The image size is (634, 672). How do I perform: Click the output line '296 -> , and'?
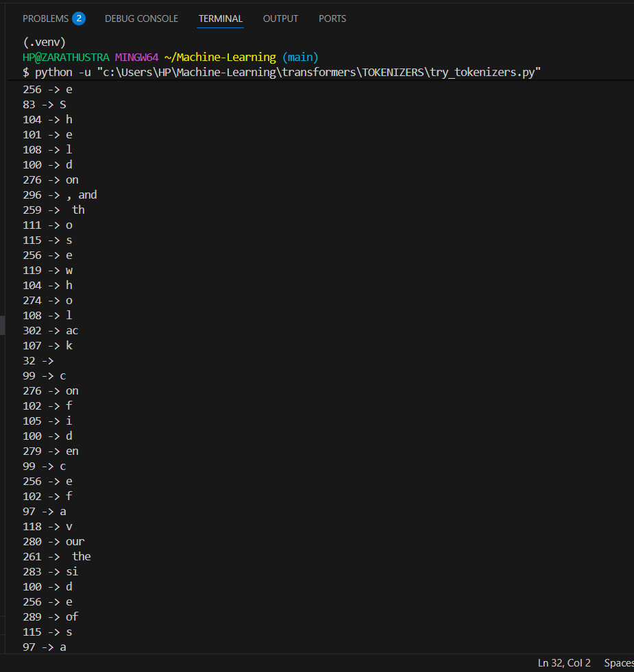pos(60,195)
